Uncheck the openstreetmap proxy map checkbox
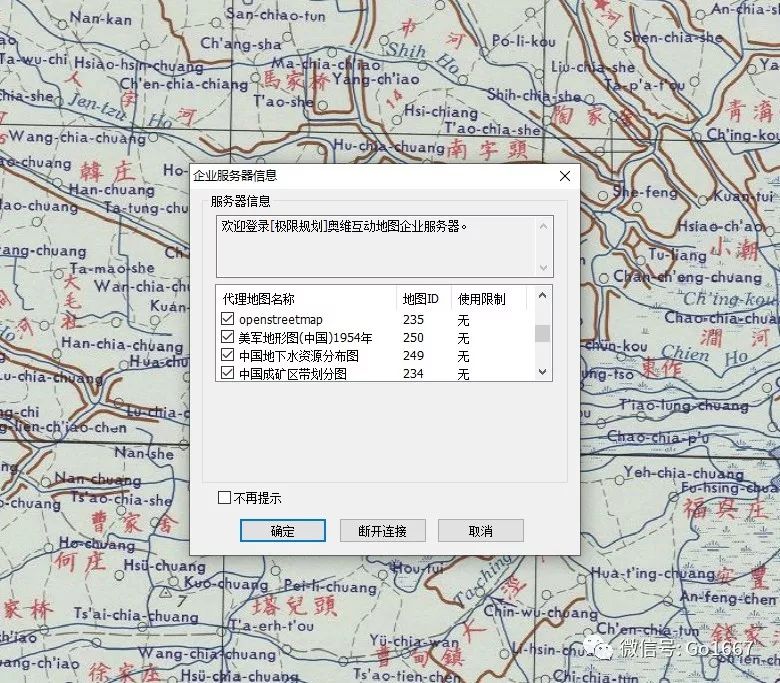The image size is (780, 683). 227,318
